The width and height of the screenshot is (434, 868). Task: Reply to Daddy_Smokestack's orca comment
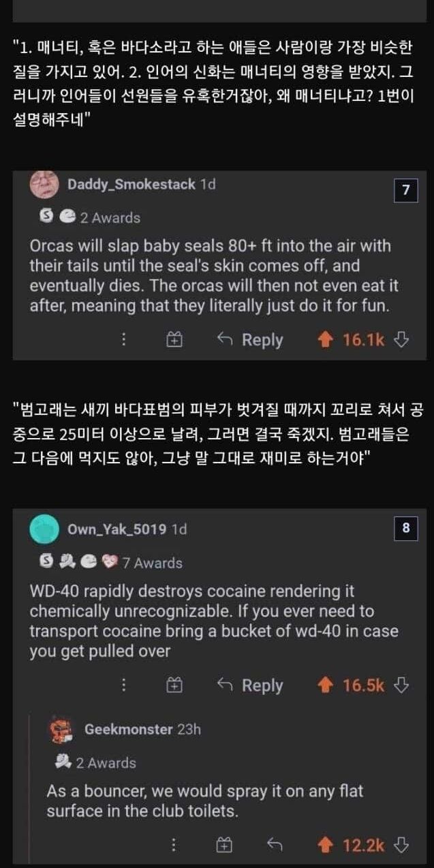pyautogui.click(x=250, y=339)
